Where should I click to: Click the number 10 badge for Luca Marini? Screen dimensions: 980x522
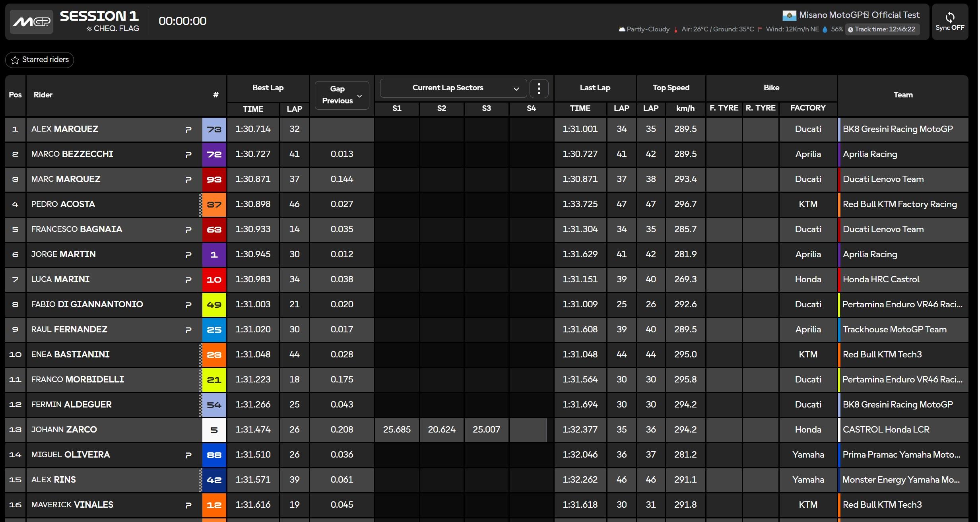click(214, 280)
